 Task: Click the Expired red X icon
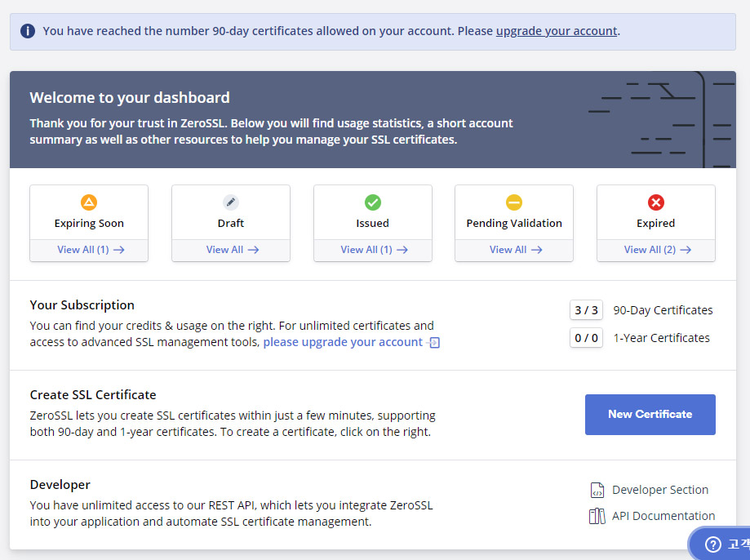coord(656,202)
